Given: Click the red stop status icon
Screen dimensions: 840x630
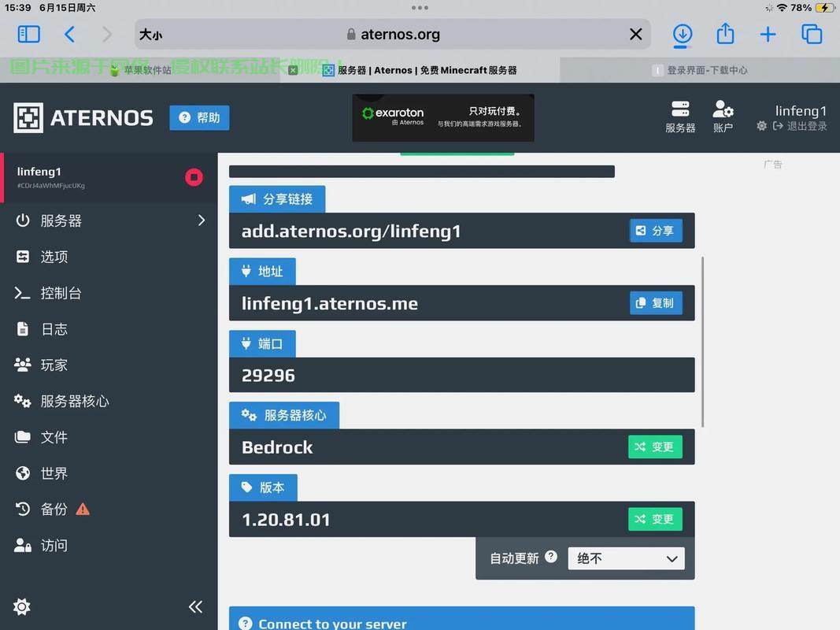Looking at the screenshot, I should coord(194,177).
